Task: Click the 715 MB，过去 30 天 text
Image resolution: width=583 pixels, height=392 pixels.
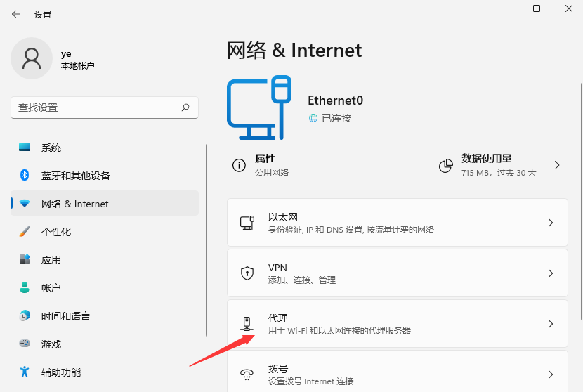Action: (499, 173)
